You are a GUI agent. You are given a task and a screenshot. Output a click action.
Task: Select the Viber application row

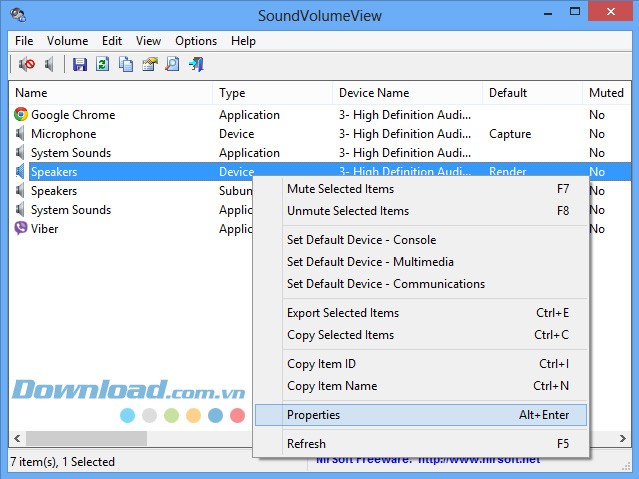pyautogui.click(x=45, y=229)
